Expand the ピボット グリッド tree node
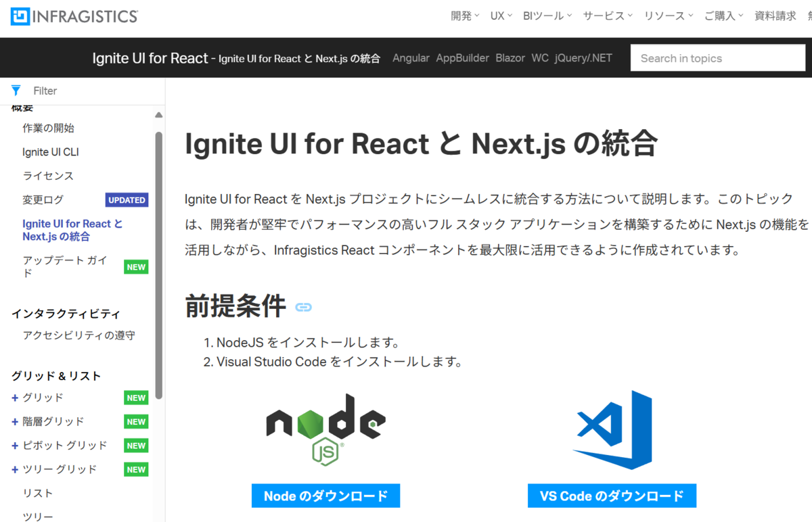Viewport: 812px width, 522px height. point(15,446)
